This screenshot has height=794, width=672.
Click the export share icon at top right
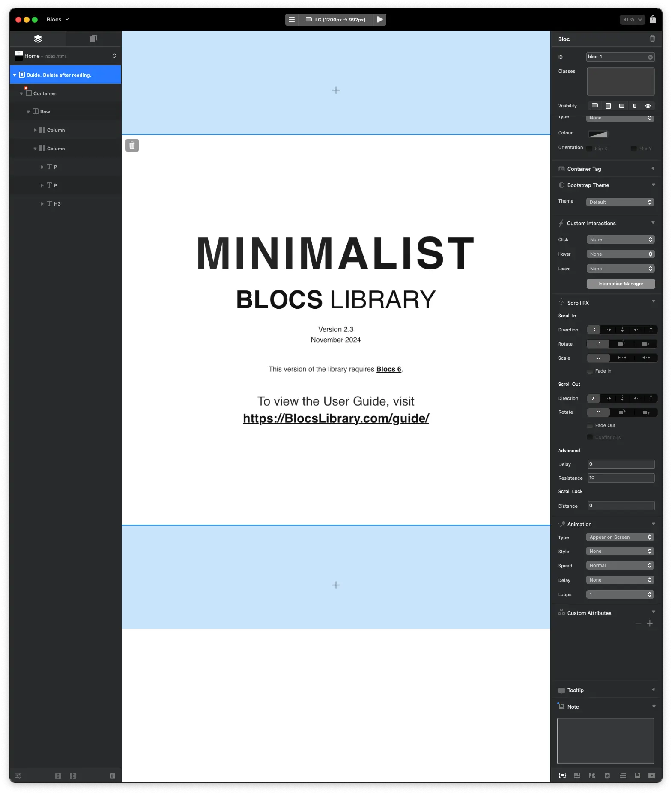tap(652, 19)
